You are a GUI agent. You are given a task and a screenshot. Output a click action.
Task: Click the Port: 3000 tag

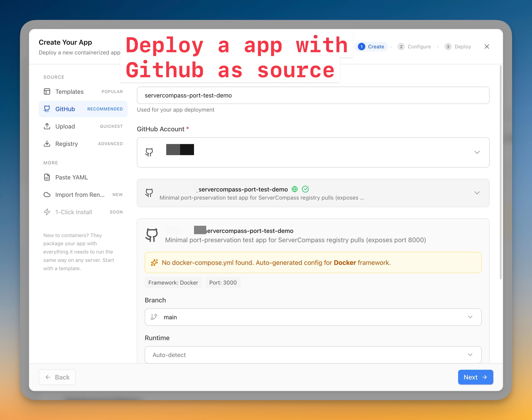[x=223, y=282]
